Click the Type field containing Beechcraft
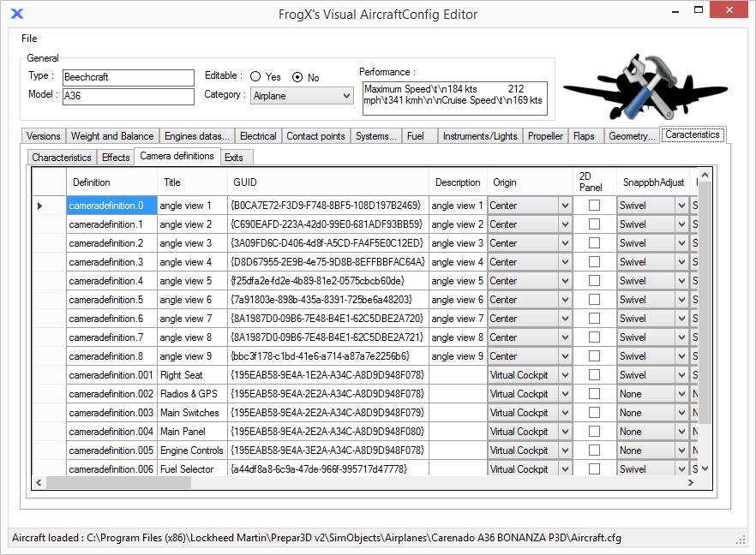 [x=129, y=78]
